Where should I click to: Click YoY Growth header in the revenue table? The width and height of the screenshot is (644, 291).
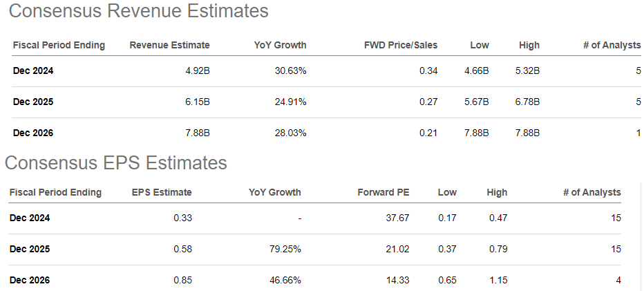pos(280,45)
